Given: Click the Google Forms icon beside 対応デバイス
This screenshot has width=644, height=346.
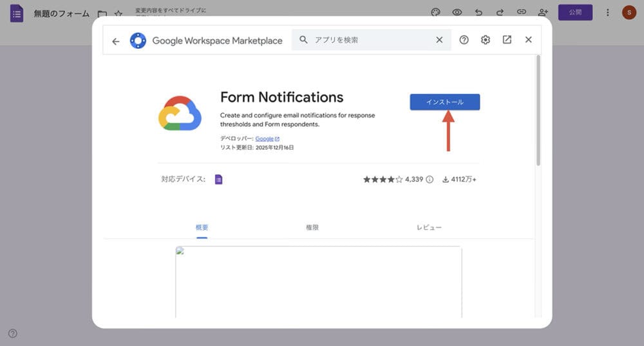Looking at the screenshot, I should point(218,179).
